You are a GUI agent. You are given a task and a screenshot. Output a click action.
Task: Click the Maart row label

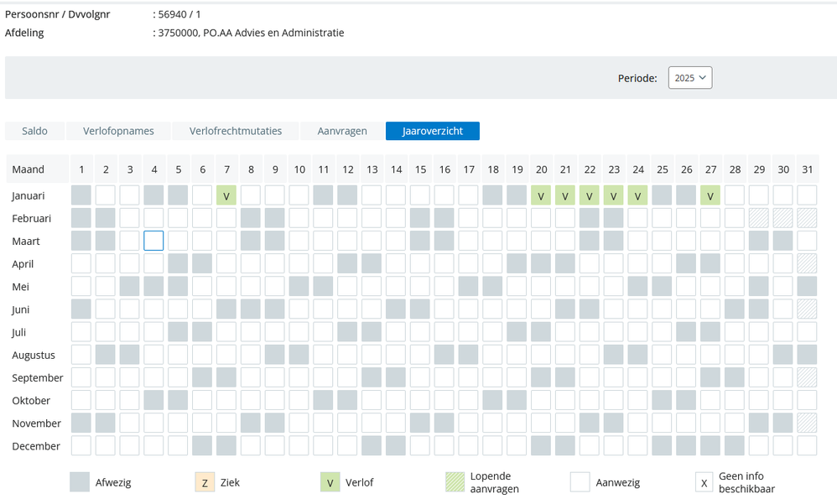[x=26, y=242]
